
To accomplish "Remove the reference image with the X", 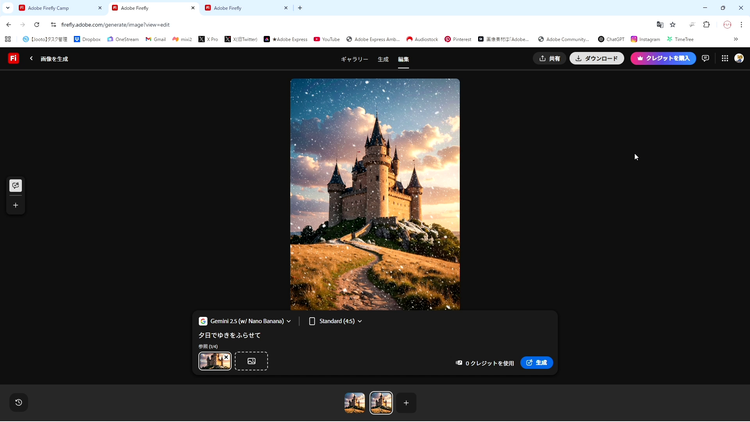I will coord(226,356).
